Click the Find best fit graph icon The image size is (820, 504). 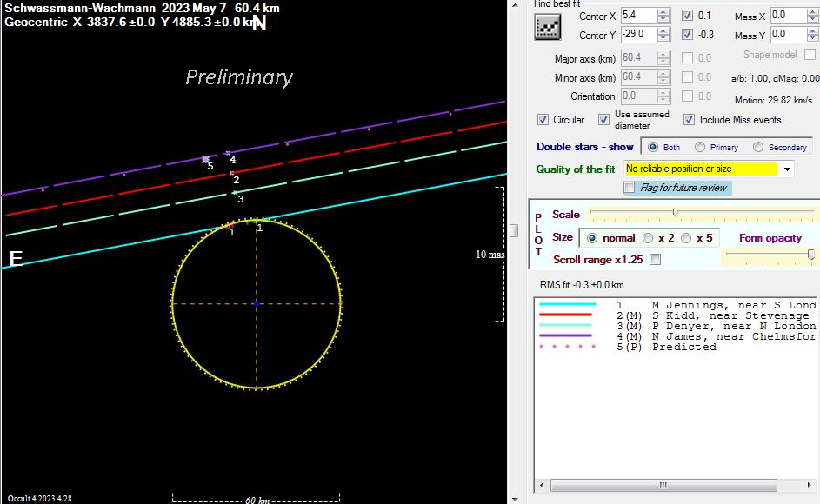pyautogui.click(x=546, y=27)
